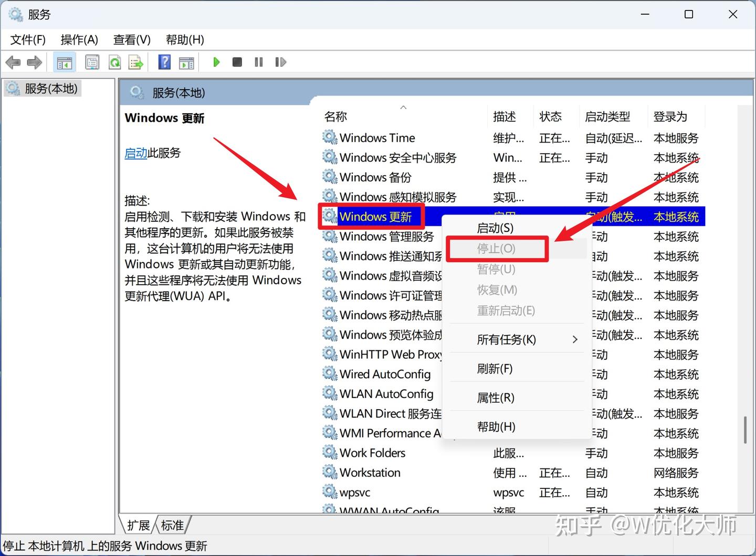The width and height of the screenshot is (756, 556).
Task: Select the WLAN Direct 服务连 service name
Action: click(391, 413)
